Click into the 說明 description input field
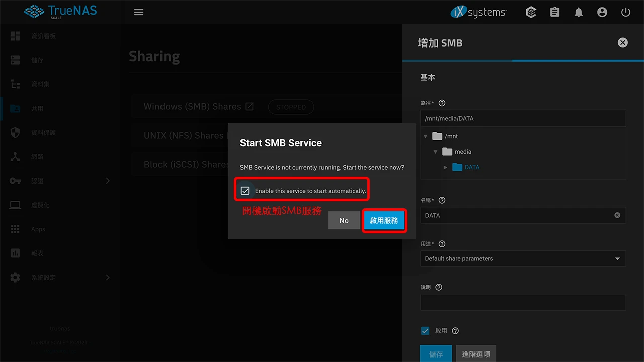Image resolution: width=644 pixels, height=362 pixels. click(x=523, y=302)
